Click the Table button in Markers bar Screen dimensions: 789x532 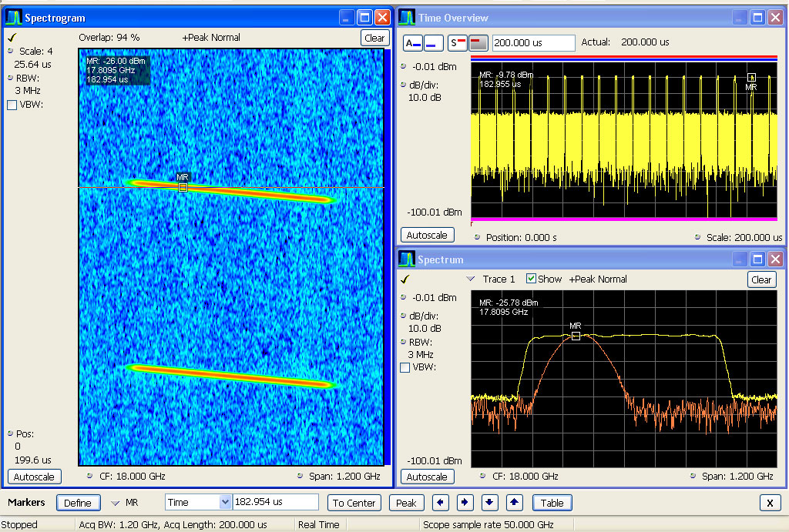coord(552,503)
